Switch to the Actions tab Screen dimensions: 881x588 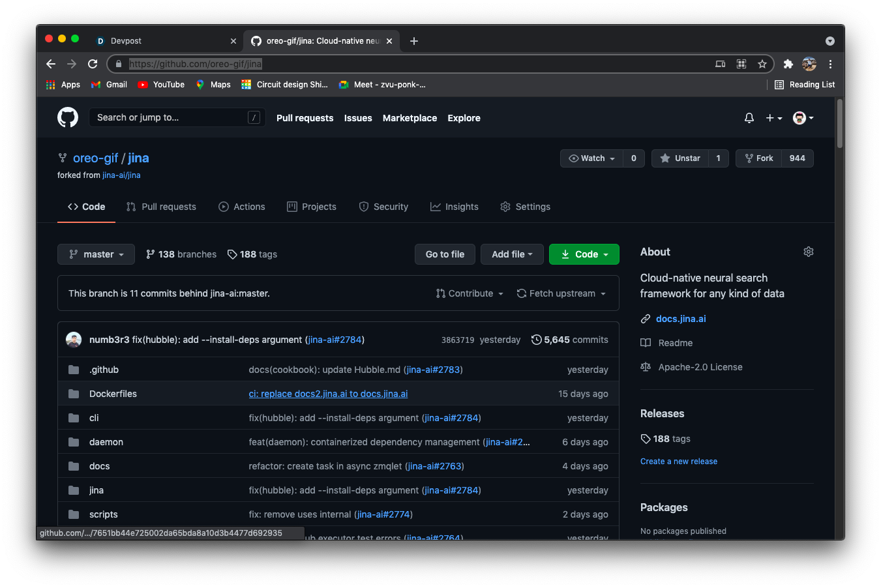click(x=242, y=207)
